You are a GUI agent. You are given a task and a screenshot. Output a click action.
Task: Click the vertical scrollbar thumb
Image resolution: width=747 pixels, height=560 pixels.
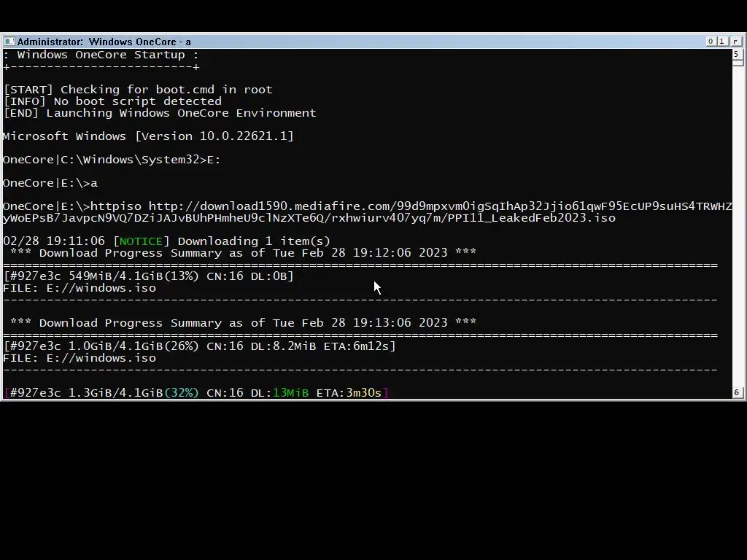[737, 63]
